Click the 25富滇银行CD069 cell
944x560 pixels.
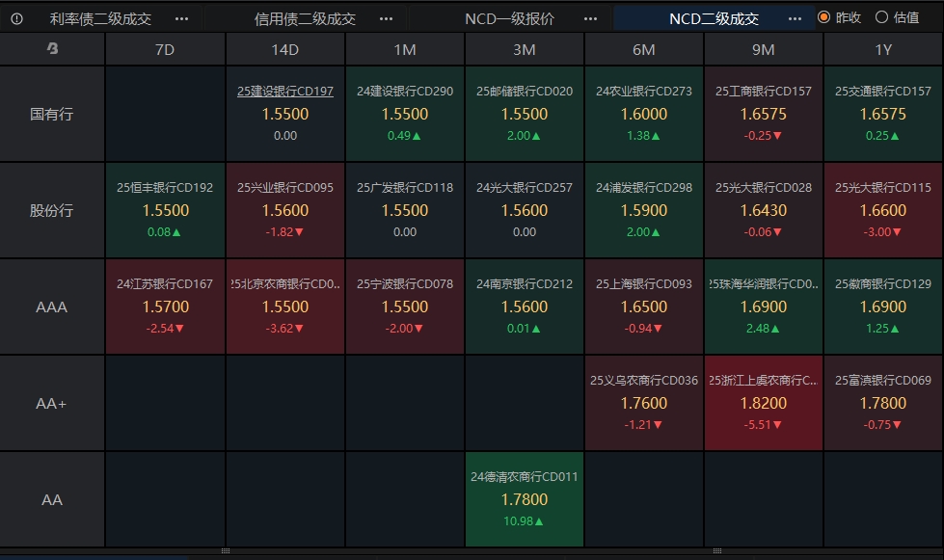coord(883,403)
